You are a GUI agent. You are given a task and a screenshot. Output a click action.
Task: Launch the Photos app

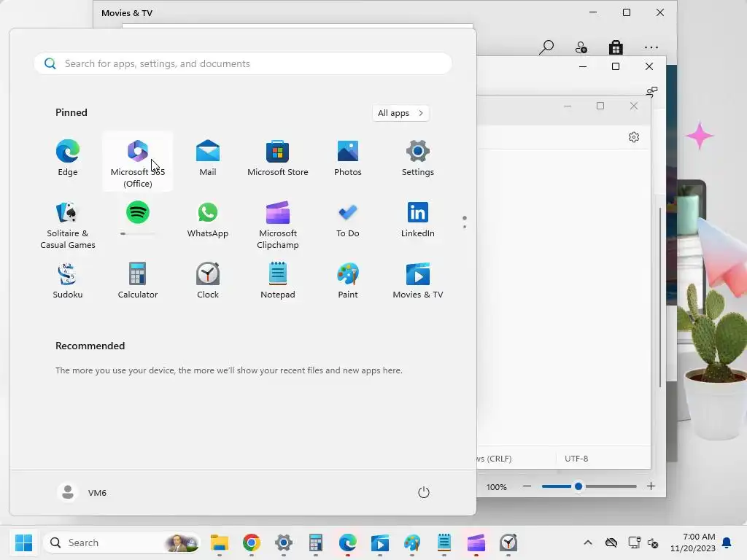coord(348,158)
